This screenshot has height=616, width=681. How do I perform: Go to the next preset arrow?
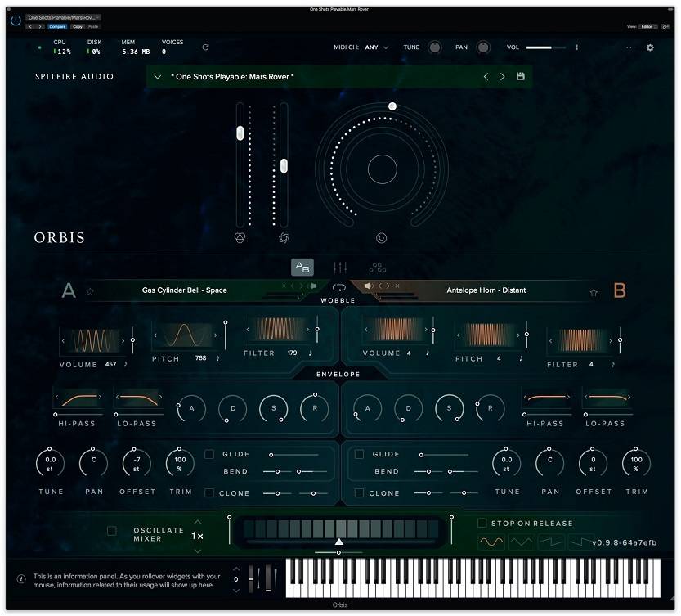[x=502, y=77]
